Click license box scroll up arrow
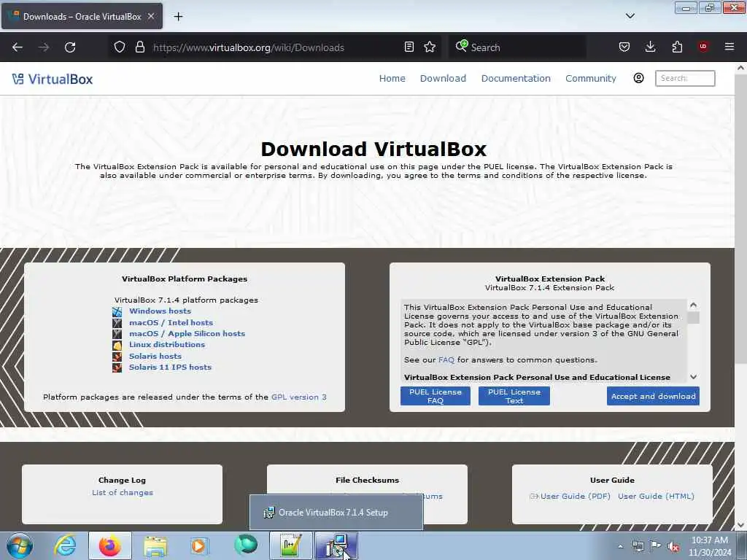The height and width of the screenshot is (560, 747). [694, 305]
